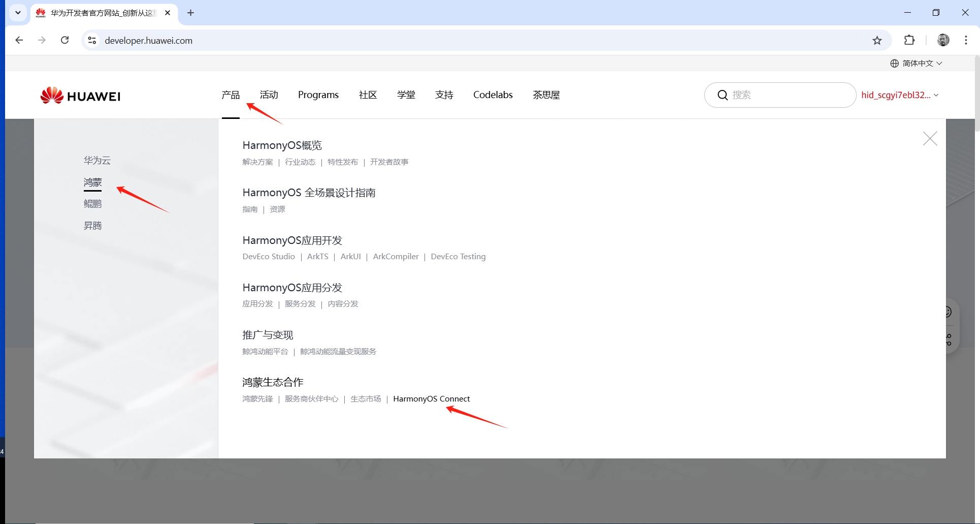Open the 活动 menu
The image size is (980, 524).
[x=269, y=95]
